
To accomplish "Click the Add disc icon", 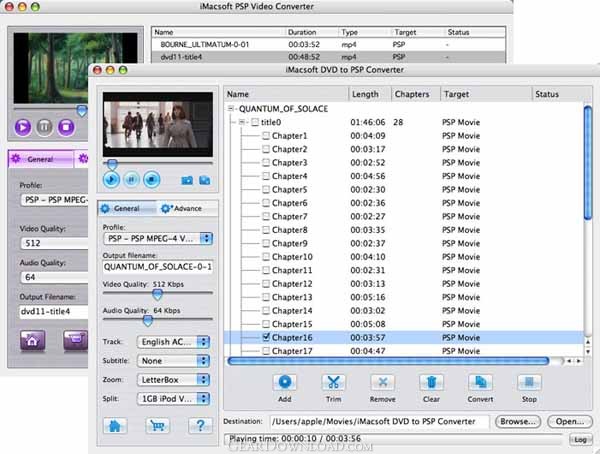I will click(284, 382).
